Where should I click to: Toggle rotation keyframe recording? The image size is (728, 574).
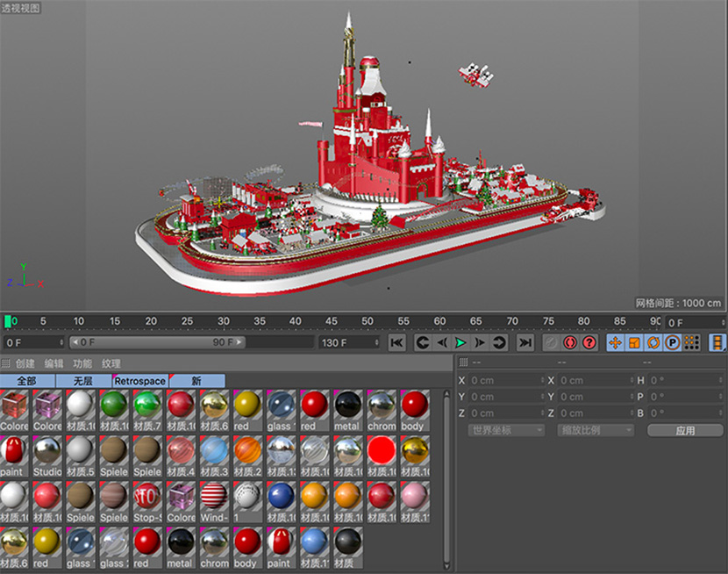653,342
